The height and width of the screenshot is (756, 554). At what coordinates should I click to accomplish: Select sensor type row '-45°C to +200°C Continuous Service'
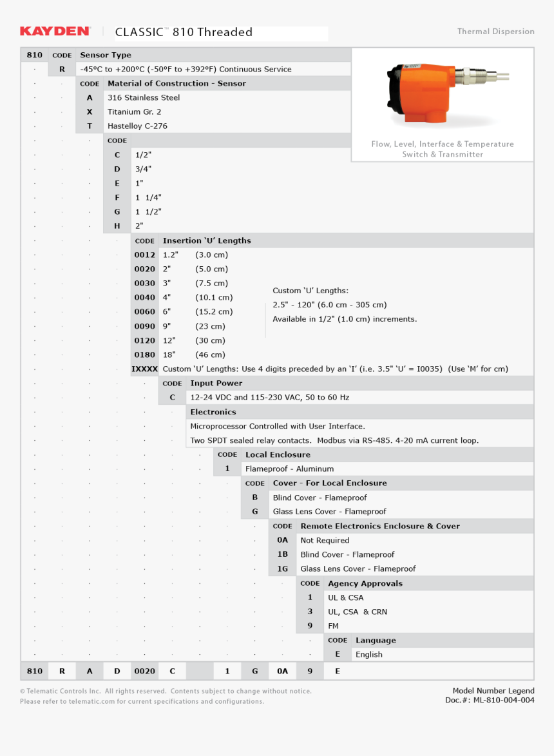click(186, 70)
